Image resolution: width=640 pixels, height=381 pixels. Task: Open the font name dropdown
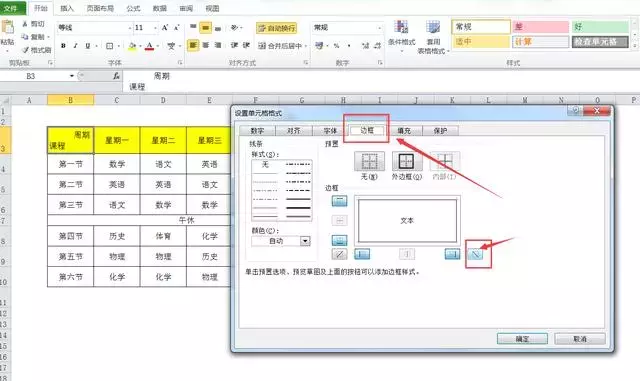pyautogui.click(x=130, y=28)
